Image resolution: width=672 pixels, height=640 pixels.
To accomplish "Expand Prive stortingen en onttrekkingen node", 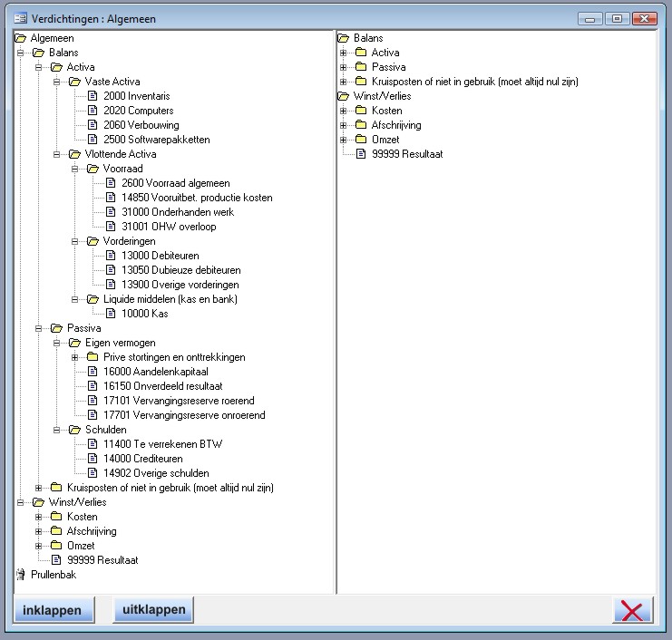I will pyautogui.click(x=74, y=357).
